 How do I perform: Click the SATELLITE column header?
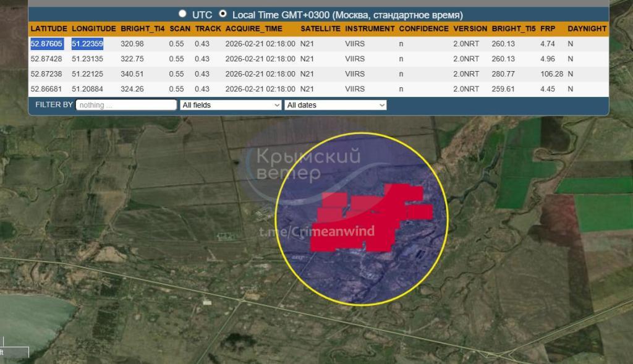pyautogui.click(x=320, y=29)
